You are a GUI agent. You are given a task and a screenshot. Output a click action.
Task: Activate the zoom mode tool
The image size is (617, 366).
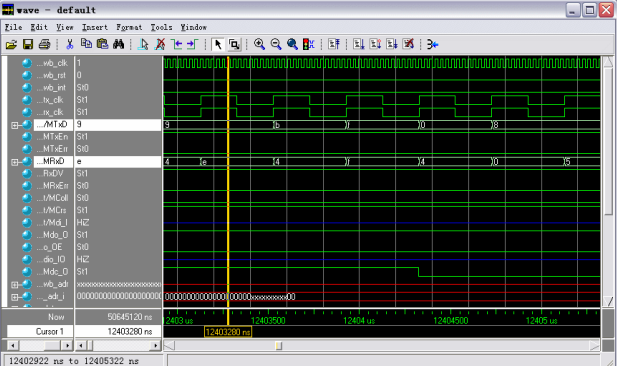pos(234,44)
